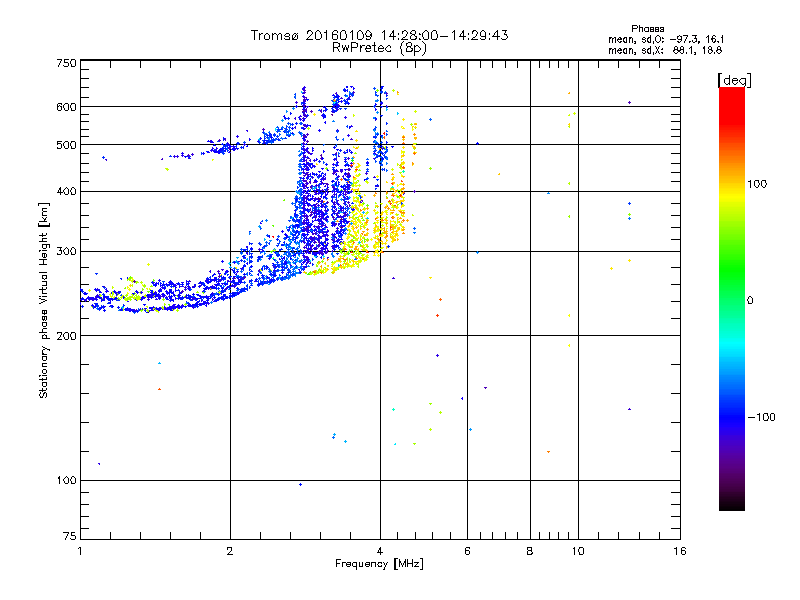Click the black bottom end of the colorbar

[x=732, y=503]
